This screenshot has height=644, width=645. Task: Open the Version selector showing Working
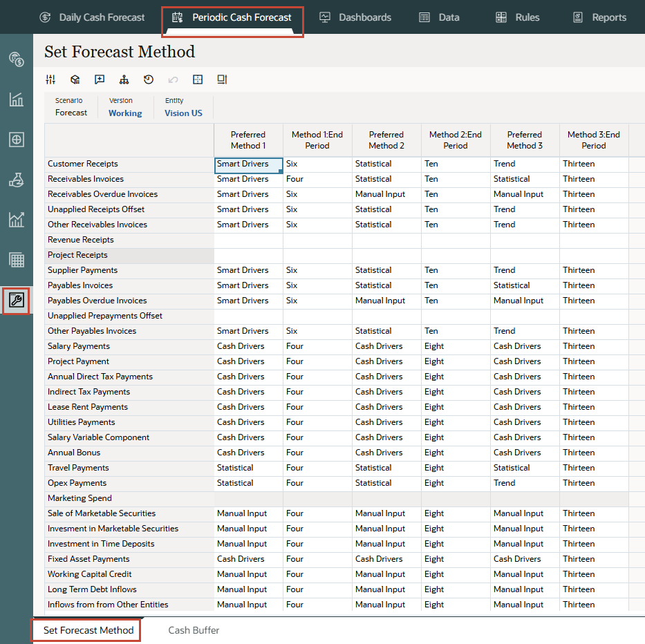coord(125,113)
